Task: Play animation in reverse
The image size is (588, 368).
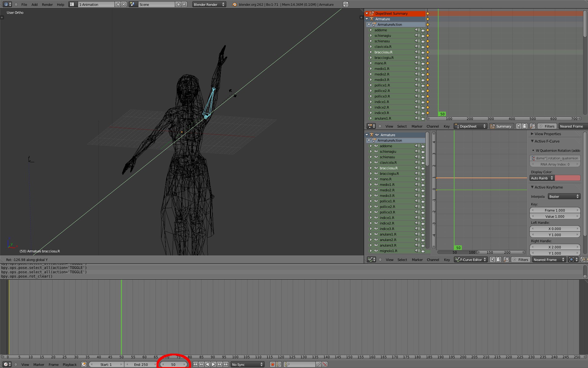Action: tap(207, 364)
